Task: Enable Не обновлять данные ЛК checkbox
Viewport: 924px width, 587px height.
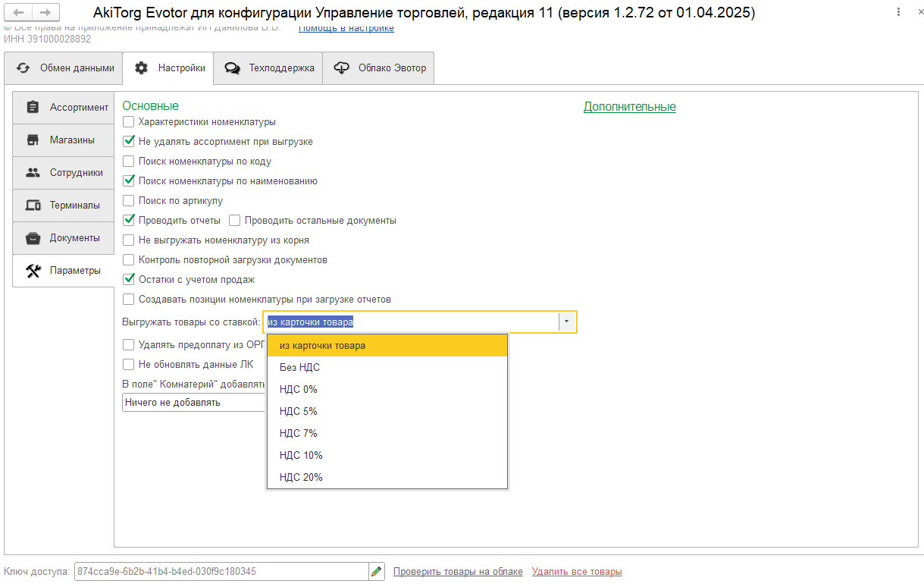Action: 129,364
